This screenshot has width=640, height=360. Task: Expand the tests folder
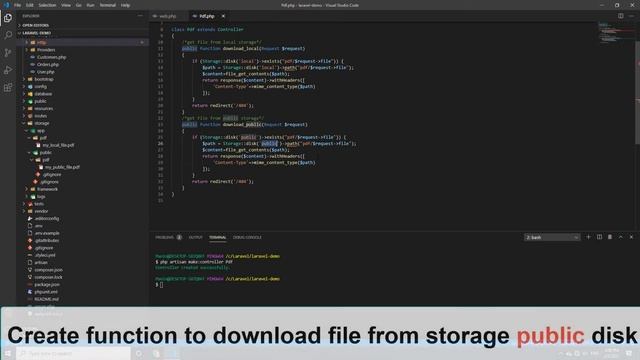39,204
